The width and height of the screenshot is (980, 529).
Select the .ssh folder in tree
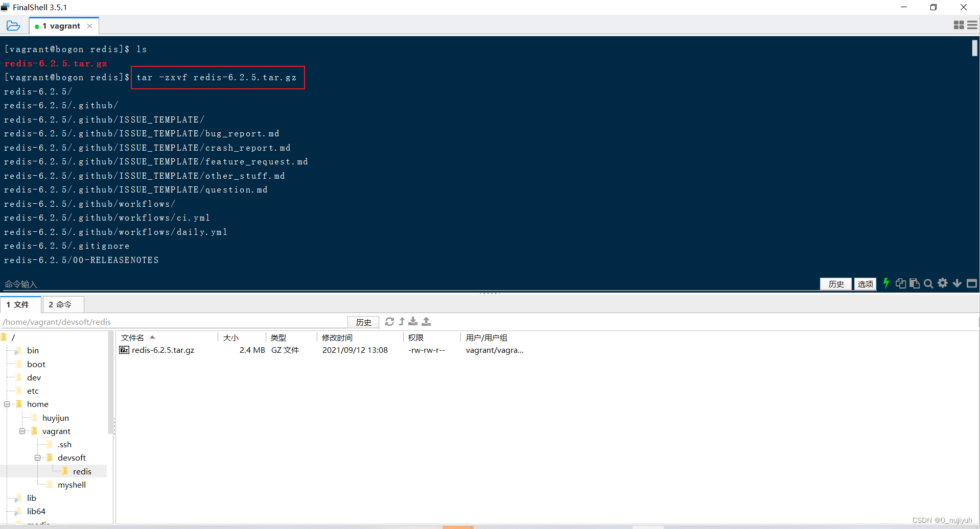click(x=64, y=445)
